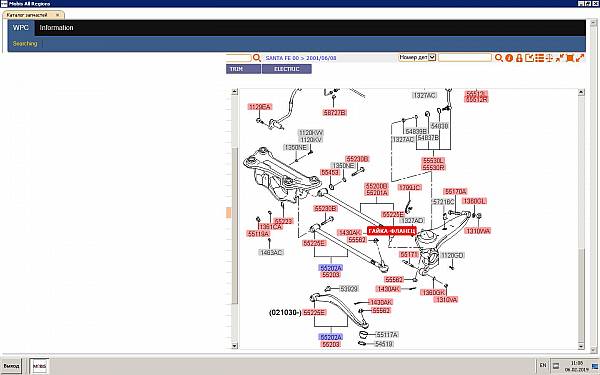Click the diagram's left scrollbar up arrow

(x=235, y=92)
